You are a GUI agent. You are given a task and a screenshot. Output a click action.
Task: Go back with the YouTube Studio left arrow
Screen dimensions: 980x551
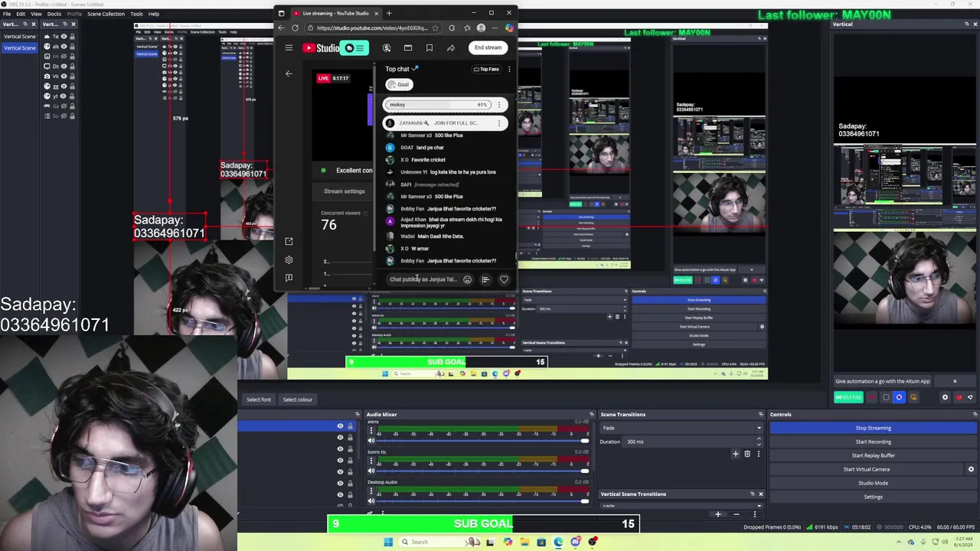[x=289, y=74]
